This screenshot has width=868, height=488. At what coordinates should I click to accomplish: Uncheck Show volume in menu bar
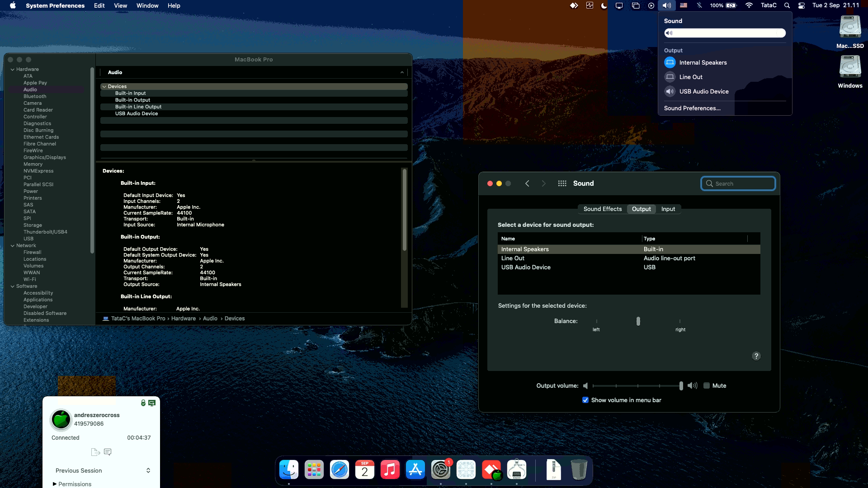[585, 400]
